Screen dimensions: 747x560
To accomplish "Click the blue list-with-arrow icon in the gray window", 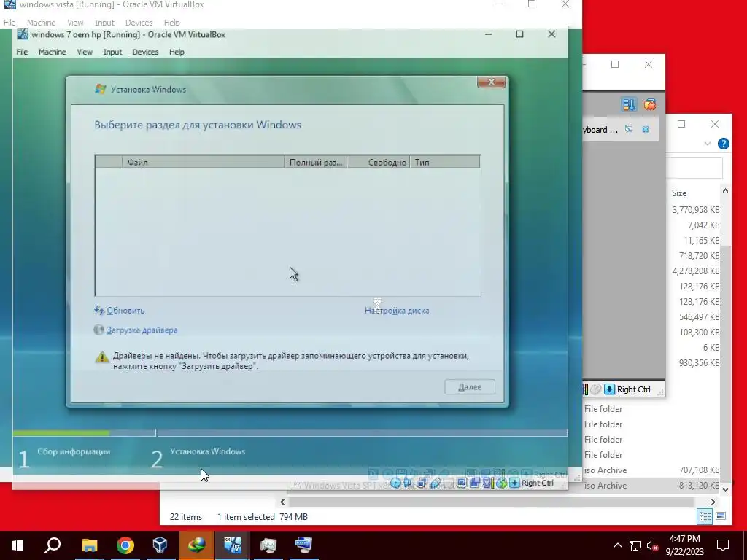I will (x=629, y=104).
